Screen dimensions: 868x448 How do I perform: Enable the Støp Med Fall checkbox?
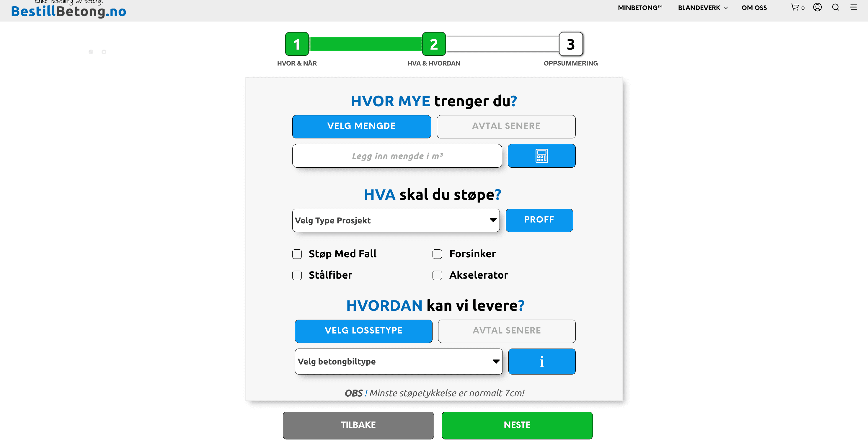[297, 254]
